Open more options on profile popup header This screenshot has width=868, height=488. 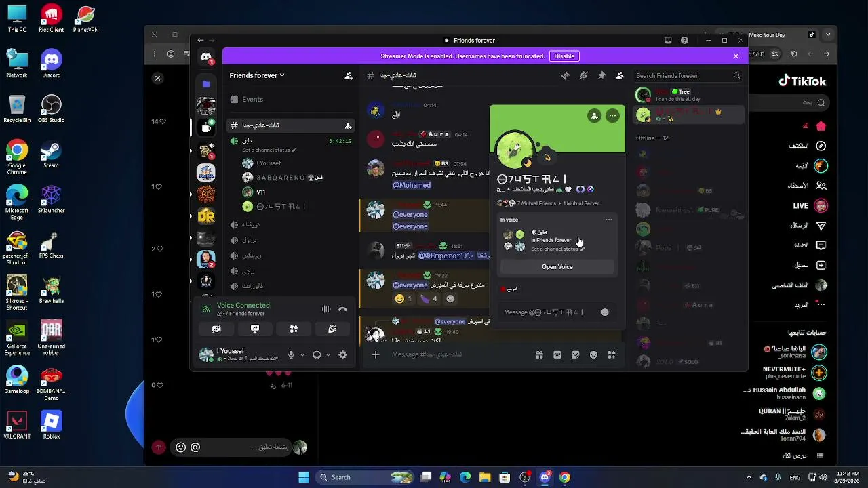612,116
